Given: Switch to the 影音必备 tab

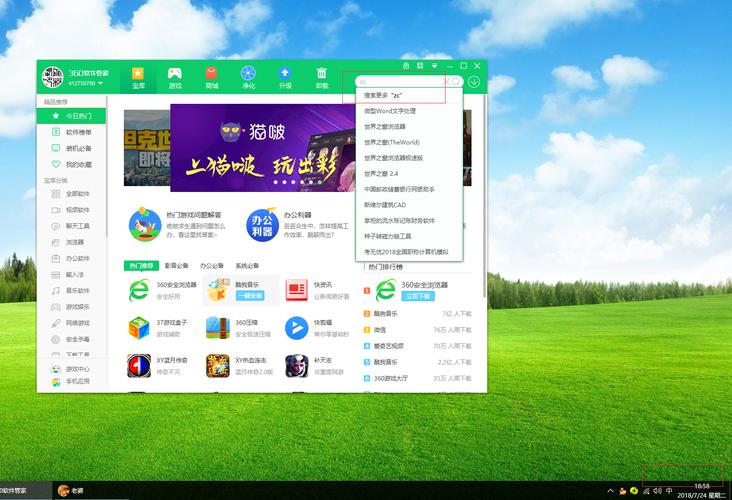Looking at the screenshot, I should pos(176,265).
